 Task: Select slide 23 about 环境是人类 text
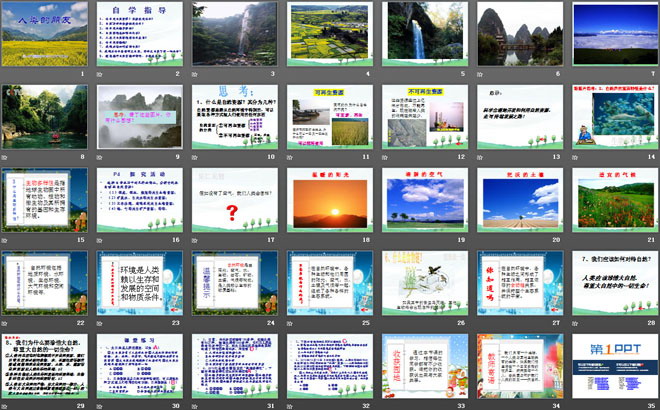[140, 283]
